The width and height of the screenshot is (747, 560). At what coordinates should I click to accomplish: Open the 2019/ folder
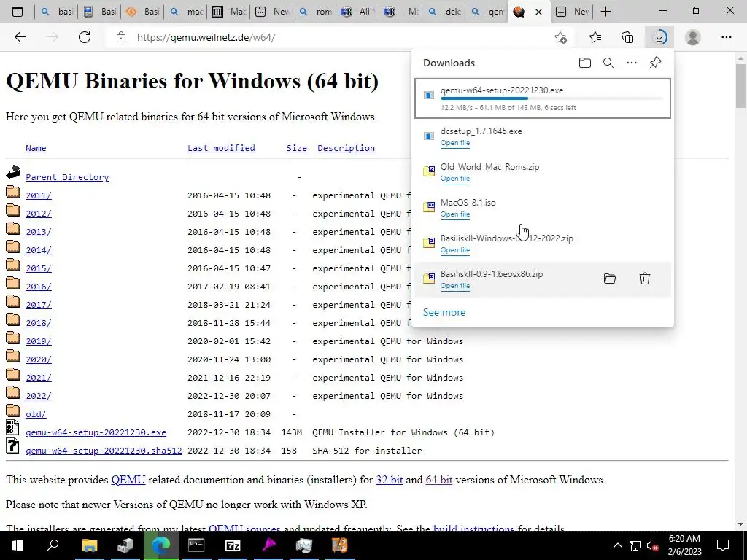pyautogui.click(x=38, y=341)
